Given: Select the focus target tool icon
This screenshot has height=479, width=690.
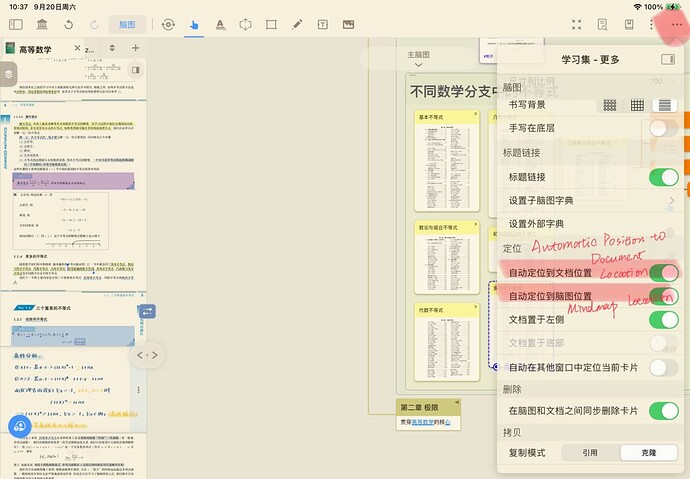Looking at the screenshot, I should coord(168,25).
